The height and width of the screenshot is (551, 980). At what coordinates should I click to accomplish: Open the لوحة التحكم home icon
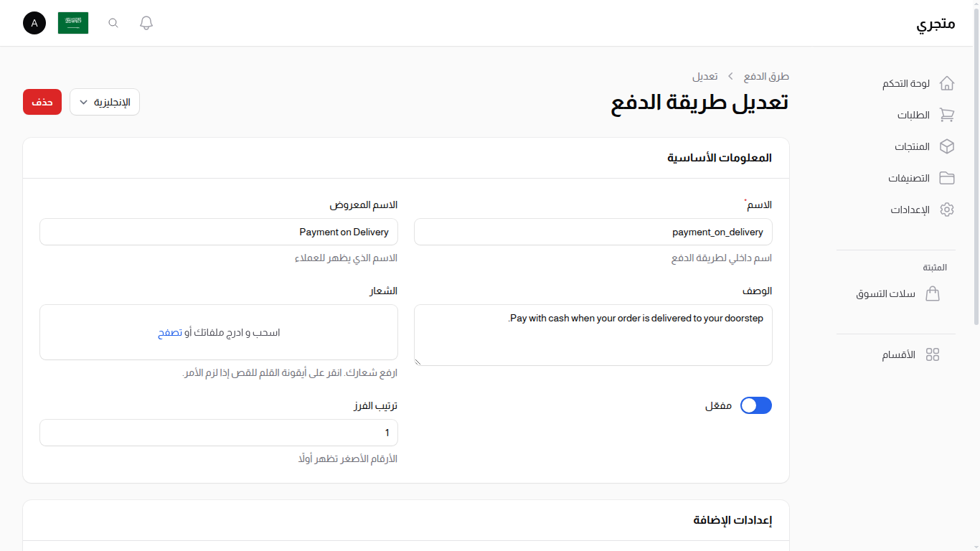pyautogui.click(x=947, y=83)
